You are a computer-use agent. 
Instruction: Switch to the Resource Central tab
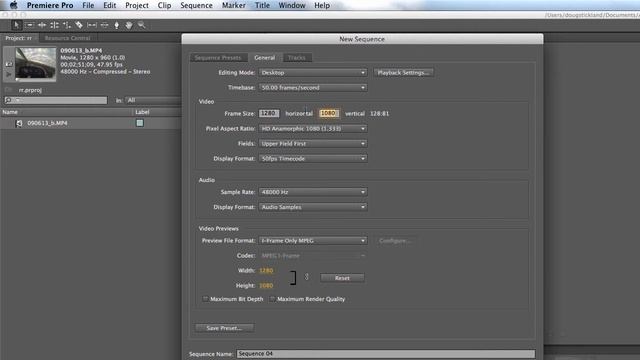tap(67, 38)
